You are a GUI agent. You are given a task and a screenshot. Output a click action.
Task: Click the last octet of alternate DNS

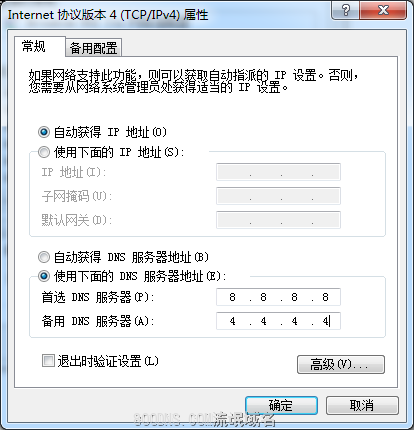pyautogui.click(x=325, y=321)
